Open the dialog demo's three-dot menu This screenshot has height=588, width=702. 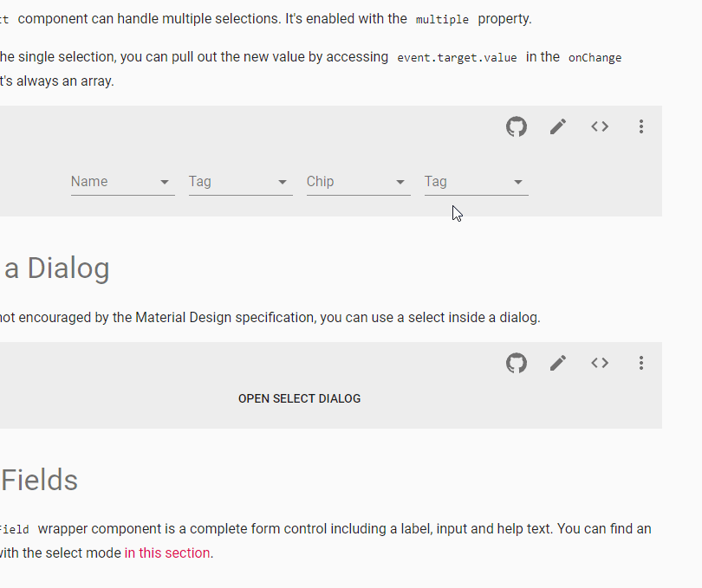640,363
